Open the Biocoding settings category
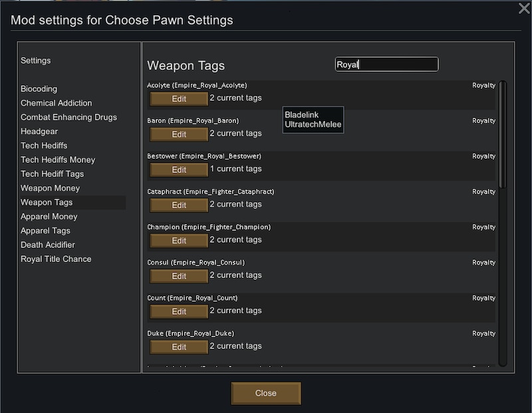 pos(39,89)
